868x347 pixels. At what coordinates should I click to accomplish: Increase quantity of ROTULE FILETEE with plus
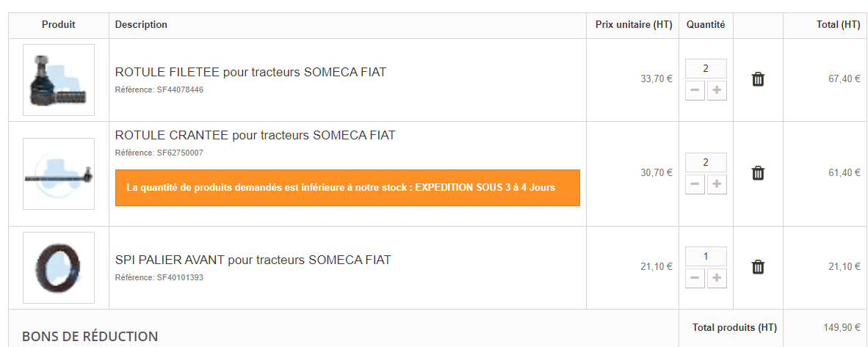717,91
